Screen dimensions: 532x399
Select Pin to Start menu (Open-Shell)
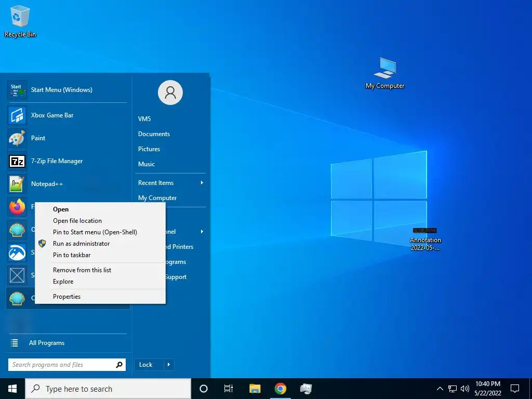click(100, 232)
